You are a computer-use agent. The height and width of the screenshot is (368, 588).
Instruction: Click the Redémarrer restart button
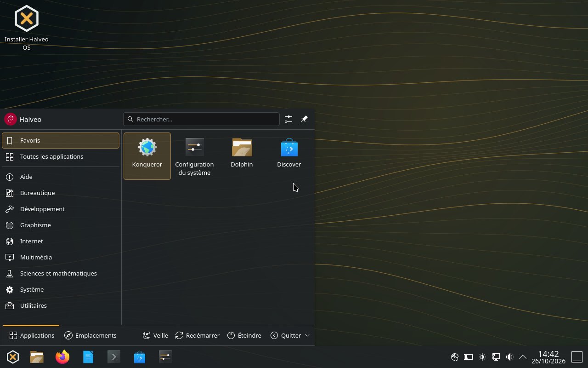[x=197, y=335]
